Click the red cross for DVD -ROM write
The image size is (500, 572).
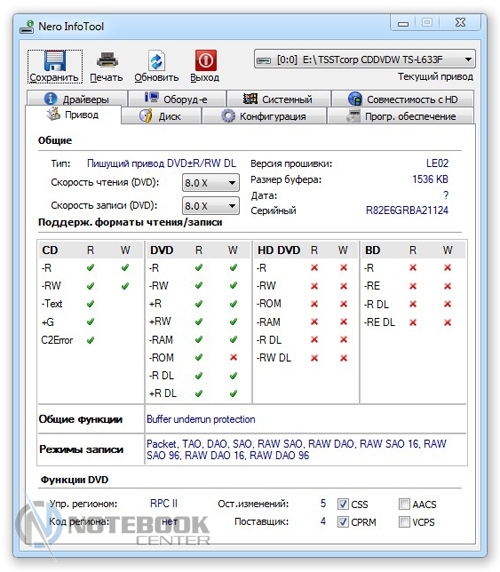coord(233,358)
